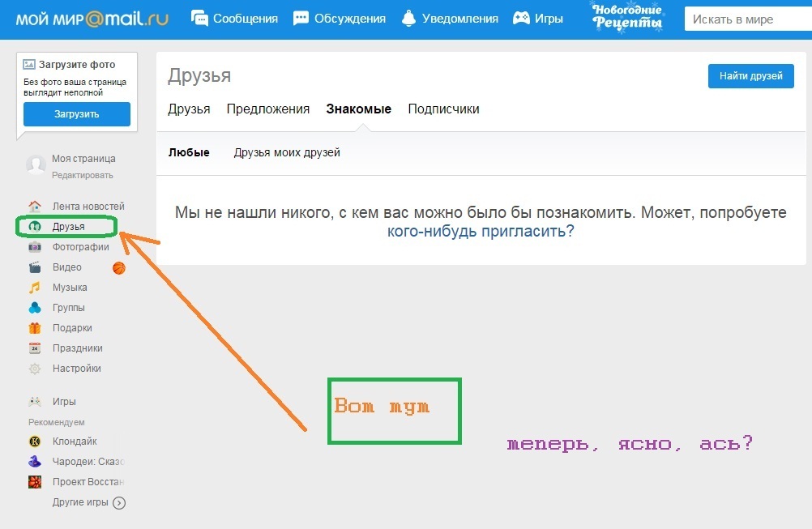Click the Музыка note icon

coord(35,288)
